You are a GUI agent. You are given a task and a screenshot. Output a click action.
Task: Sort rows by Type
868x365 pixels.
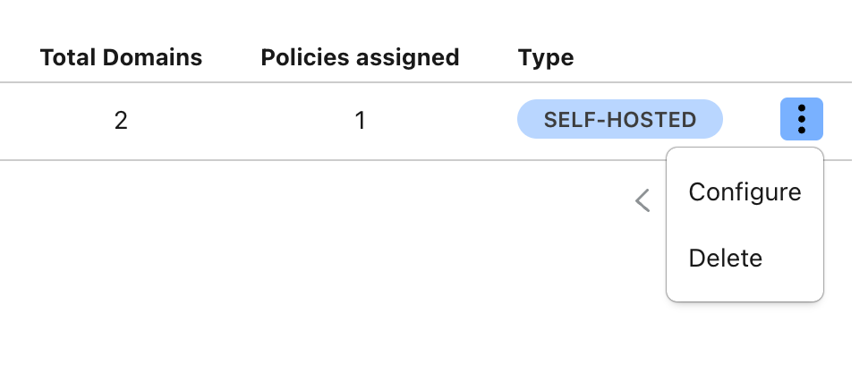click(x=546, y=57)
